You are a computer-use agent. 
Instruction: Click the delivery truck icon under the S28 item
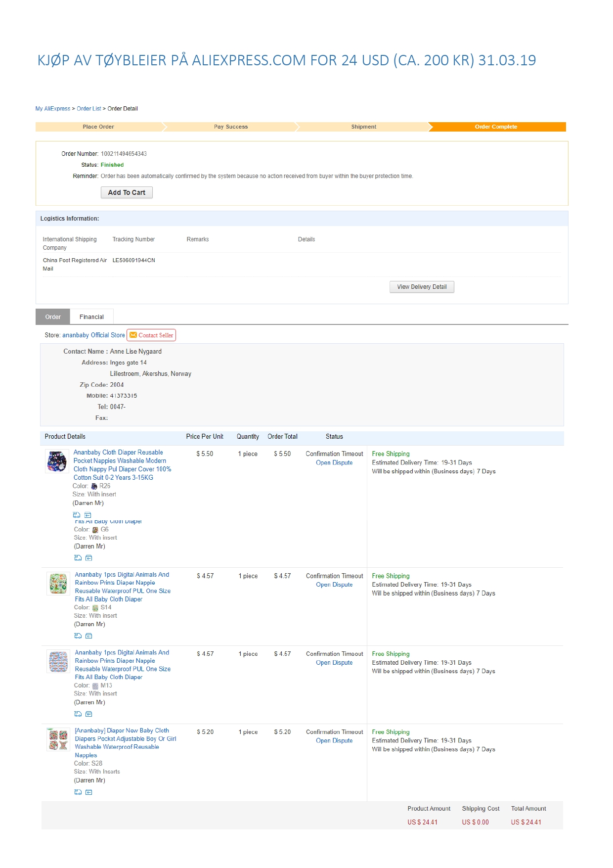(x=78, y=792)
